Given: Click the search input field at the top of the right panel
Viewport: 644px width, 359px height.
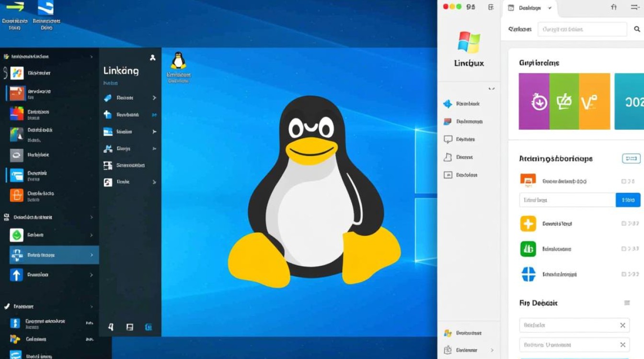Looking at the screenshot, I should tap(582, 29).
